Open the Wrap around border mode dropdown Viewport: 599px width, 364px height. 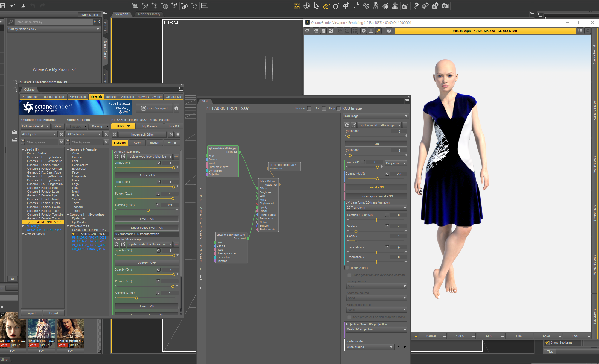369,347
